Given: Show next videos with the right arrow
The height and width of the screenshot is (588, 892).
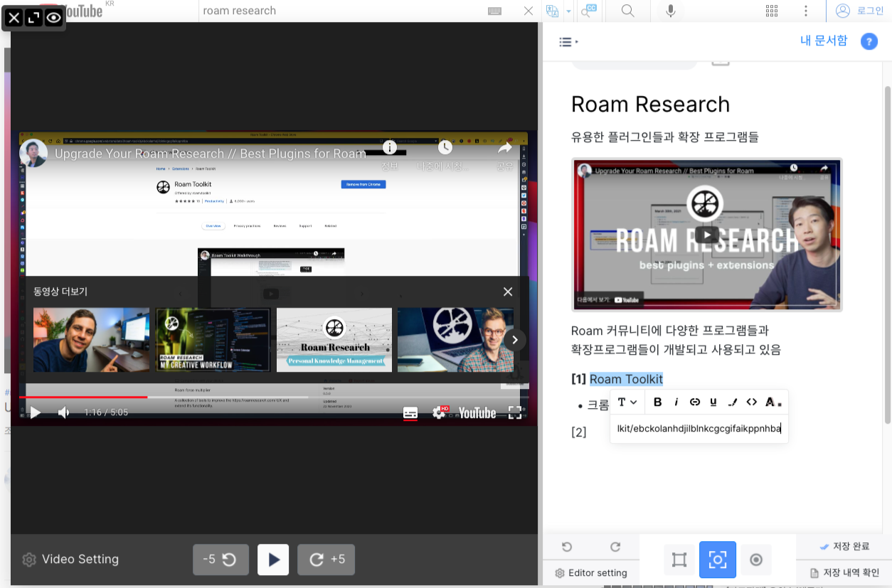Looking at the screenshot, I should pos(515,340).
